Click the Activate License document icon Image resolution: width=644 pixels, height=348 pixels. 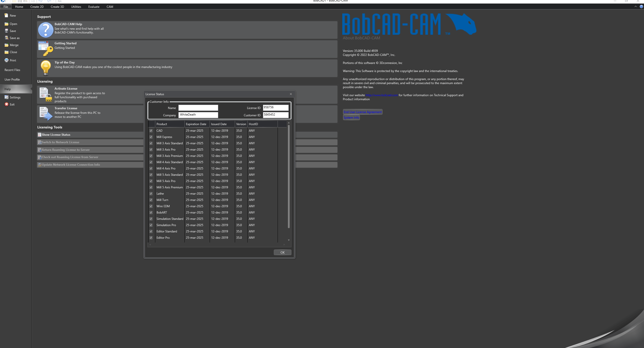[x=46, y=94]
